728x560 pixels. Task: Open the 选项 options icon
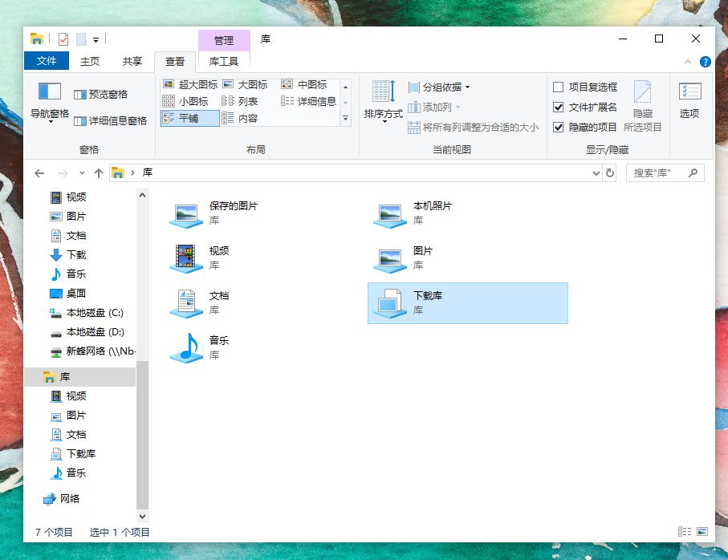[689, 91]
